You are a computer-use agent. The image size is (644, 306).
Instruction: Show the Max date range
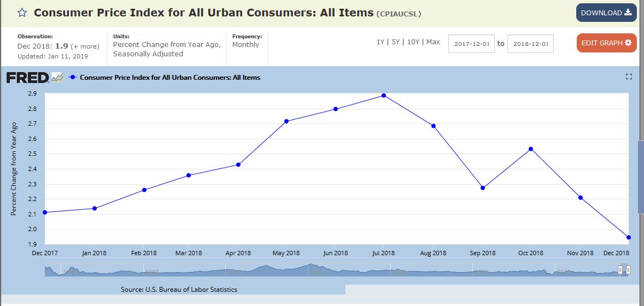point(433,42)
